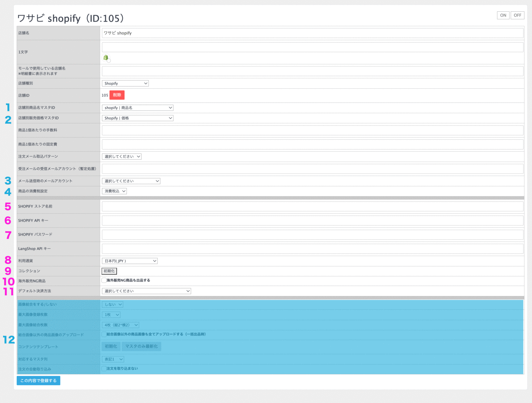532x403 pixels.
Task: Open the 画像結合をする/しない dropdown
Action: [112, 304]
